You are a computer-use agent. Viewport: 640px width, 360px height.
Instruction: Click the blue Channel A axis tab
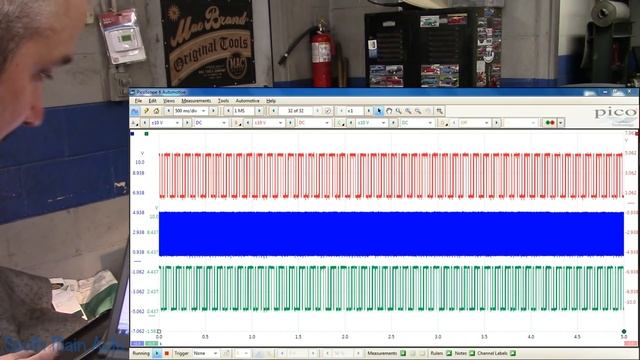coord(138,344)
